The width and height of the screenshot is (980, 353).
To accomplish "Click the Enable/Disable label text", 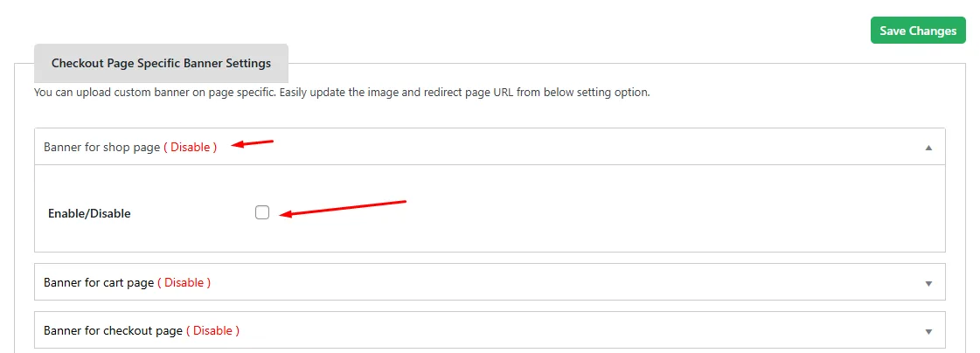I will pyautogui.click(x=89, y=214).
